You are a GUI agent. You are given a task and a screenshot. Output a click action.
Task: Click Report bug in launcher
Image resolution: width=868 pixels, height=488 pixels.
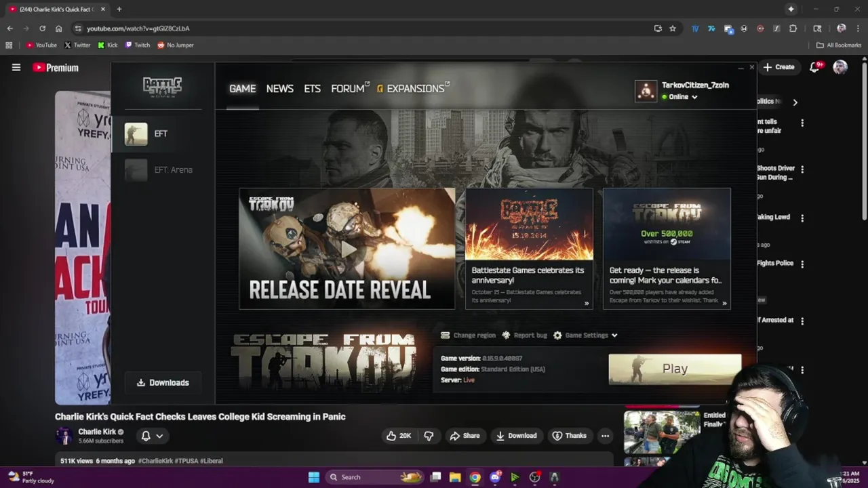point(524,335)
